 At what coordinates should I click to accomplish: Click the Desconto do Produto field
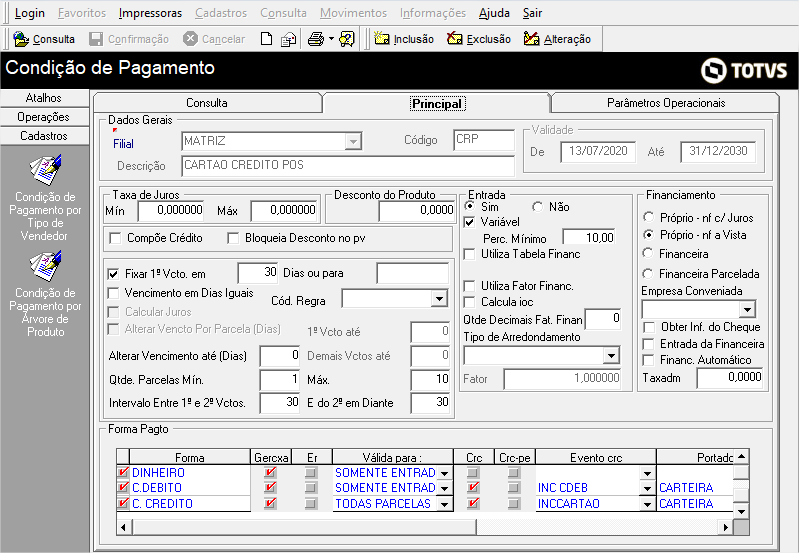tap(416, 210)
